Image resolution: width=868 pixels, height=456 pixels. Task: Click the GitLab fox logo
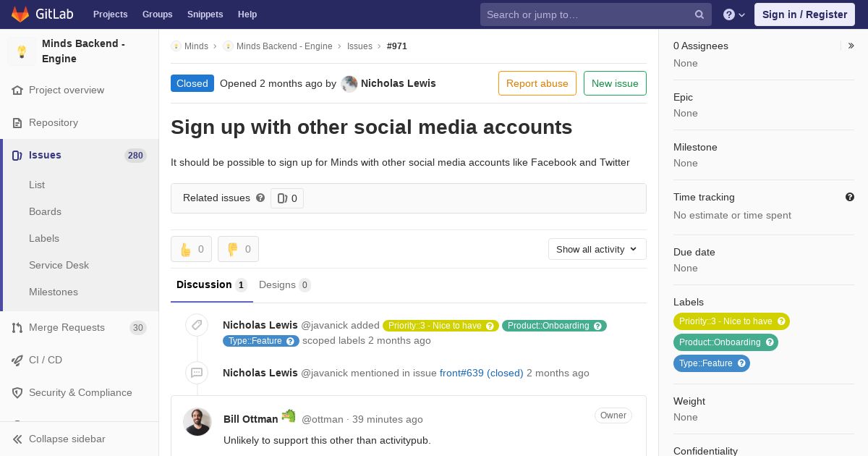point(20,14)
